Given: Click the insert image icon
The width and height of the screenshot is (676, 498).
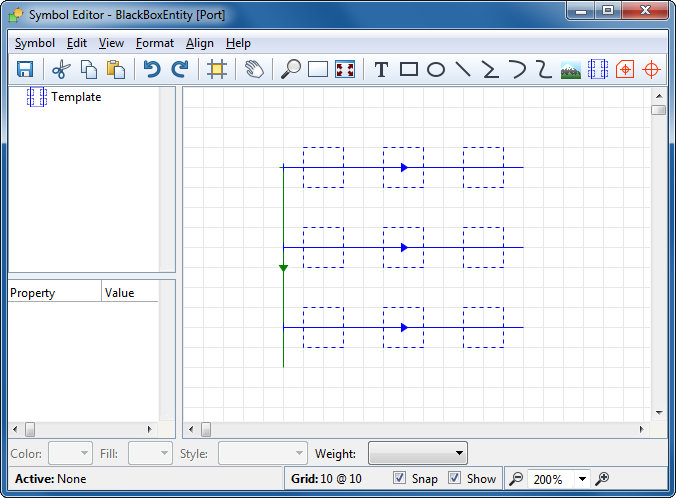Looking at the screenshot, I should [571, 69].
